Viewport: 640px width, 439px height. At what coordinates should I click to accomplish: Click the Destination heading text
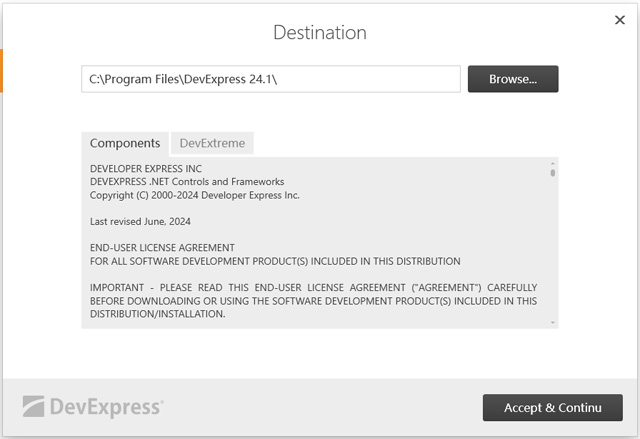(320, 32)
